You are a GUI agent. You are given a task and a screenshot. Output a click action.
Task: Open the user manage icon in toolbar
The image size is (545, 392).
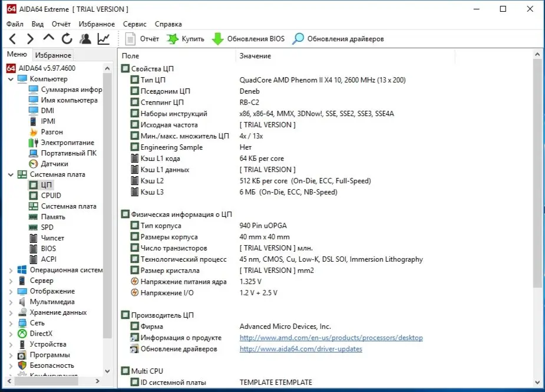pos(85,39)
